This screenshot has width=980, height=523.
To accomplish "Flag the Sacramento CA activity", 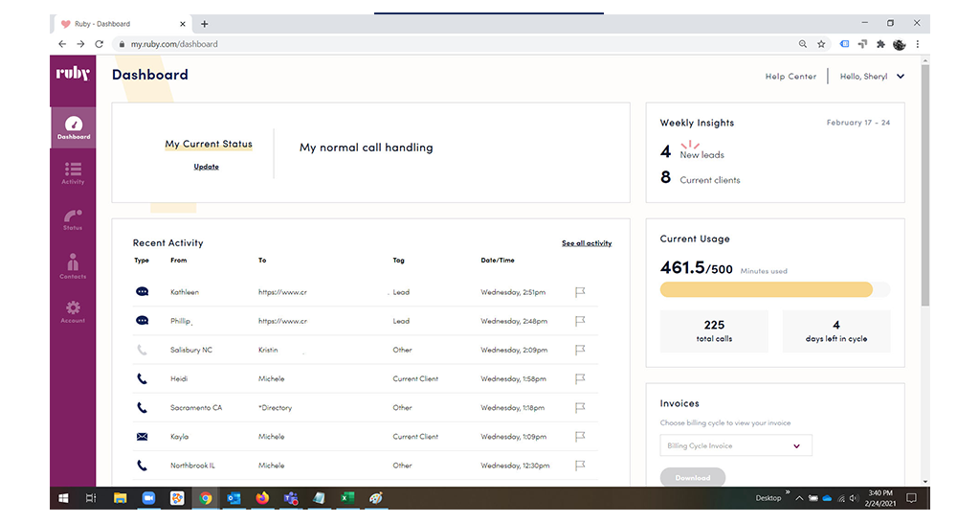I will pos(580,408).
